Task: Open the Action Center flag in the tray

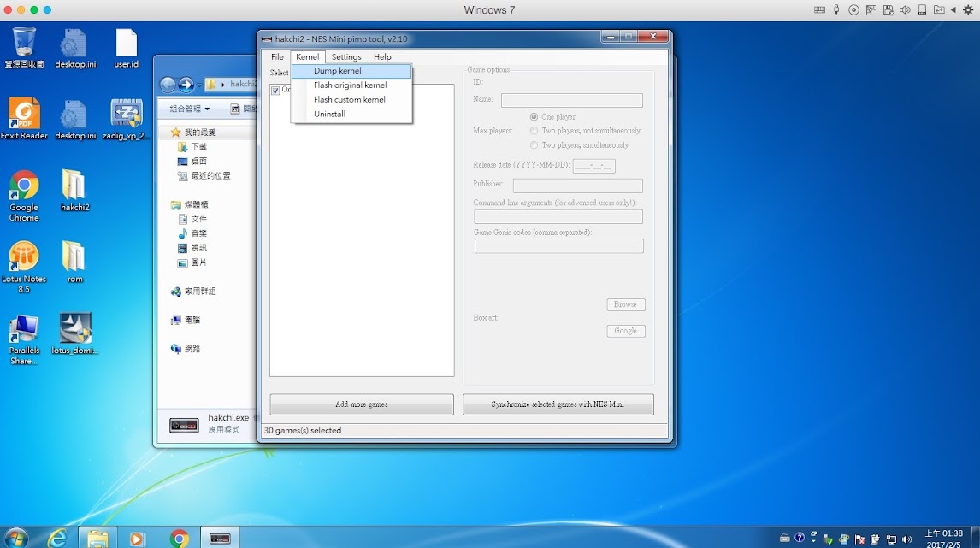Action: [860, 539]
